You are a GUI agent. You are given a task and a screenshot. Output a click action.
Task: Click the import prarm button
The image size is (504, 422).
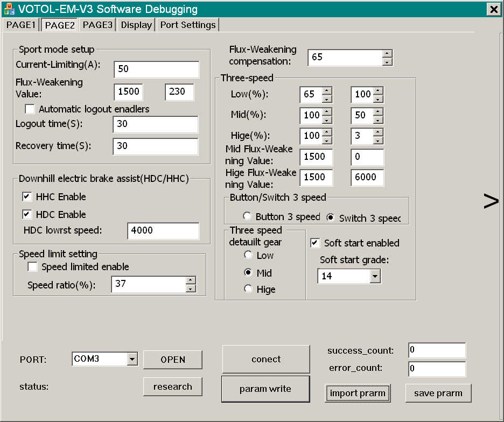click(x=358, y=393)
